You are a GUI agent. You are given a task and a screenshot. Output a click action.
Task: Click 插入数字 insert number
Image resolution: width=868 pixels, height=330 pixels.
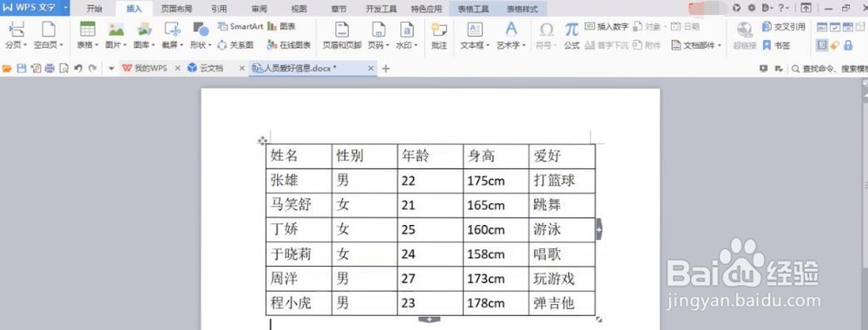click(607, 27)
